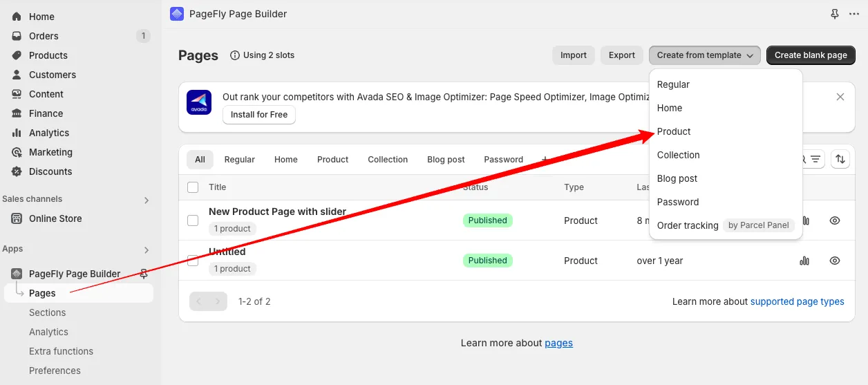The width and height of the screenshot is (868, 385).
Task: Check the New Product Page with slider row
Action: pyautogui.click(x=193, y=220)
